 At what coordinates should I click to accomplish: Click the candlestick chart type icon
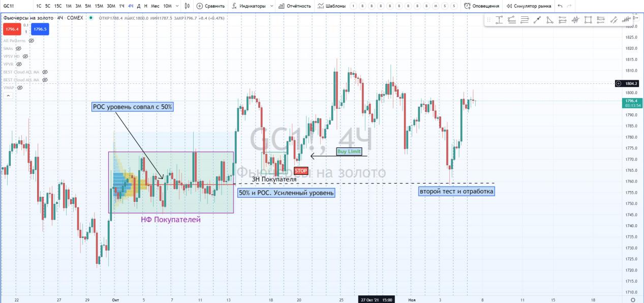point(187,6)
